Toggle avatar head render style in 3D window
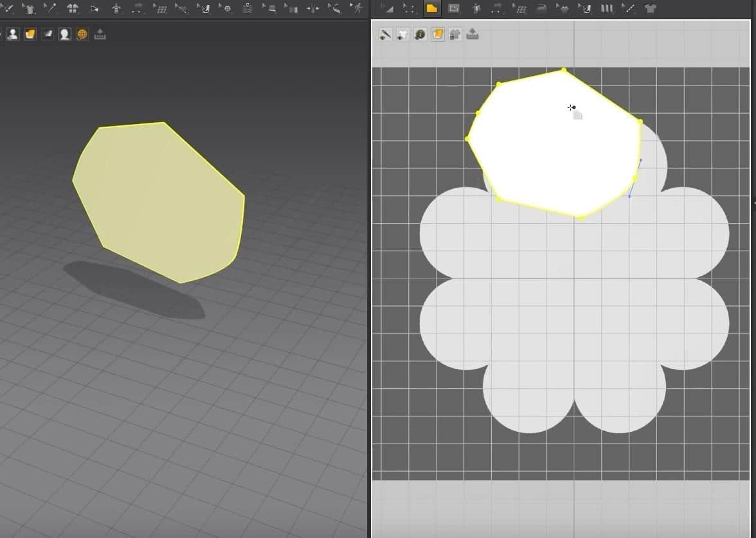Image resolution: width=756 pixels, height=538 pixels. coord(64,34)
